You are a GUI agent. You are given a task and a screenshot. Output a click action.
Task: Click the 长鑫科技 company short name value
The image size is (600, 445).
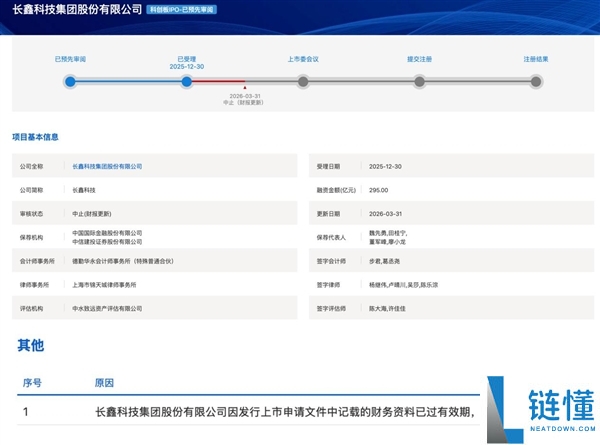pyautogui.click(x=84, y=190)
